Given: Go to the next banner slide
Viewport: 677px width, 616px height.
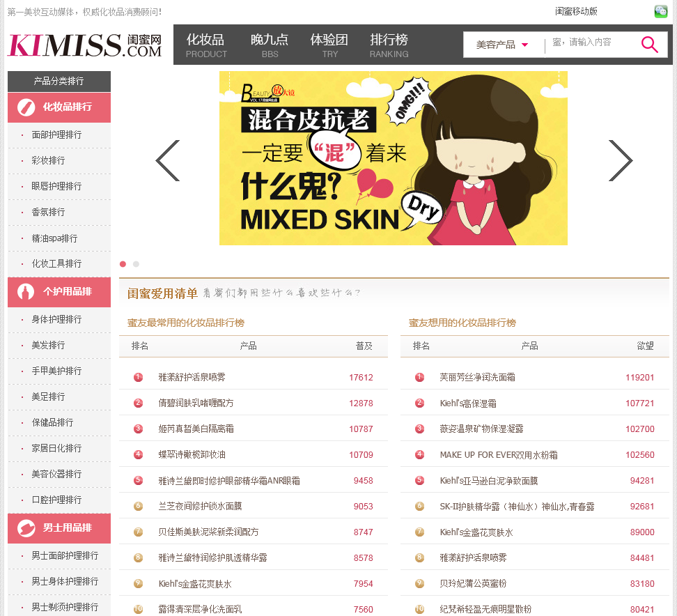Looking at the screenshot, I should pos(621,161).
